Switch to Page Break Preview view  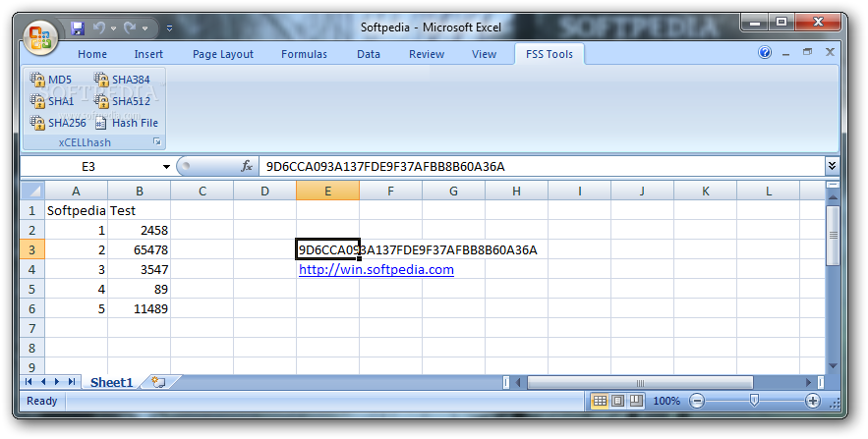636,401
